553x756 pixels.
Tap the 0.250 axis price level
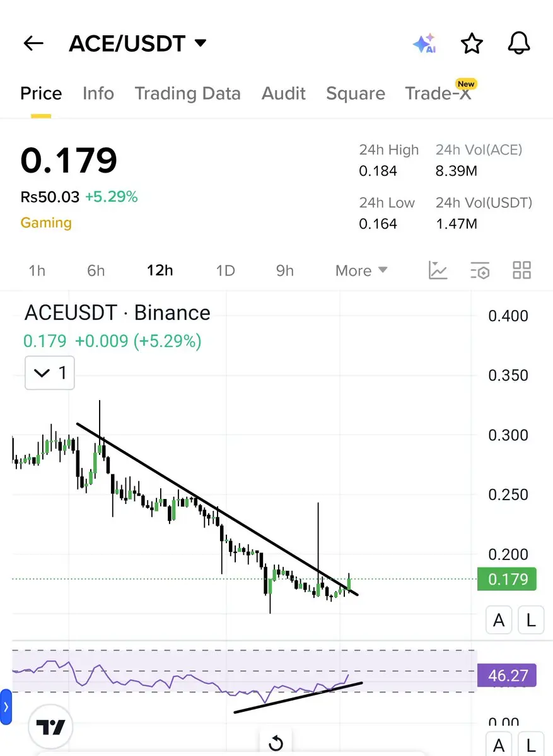tap(508, 495)
